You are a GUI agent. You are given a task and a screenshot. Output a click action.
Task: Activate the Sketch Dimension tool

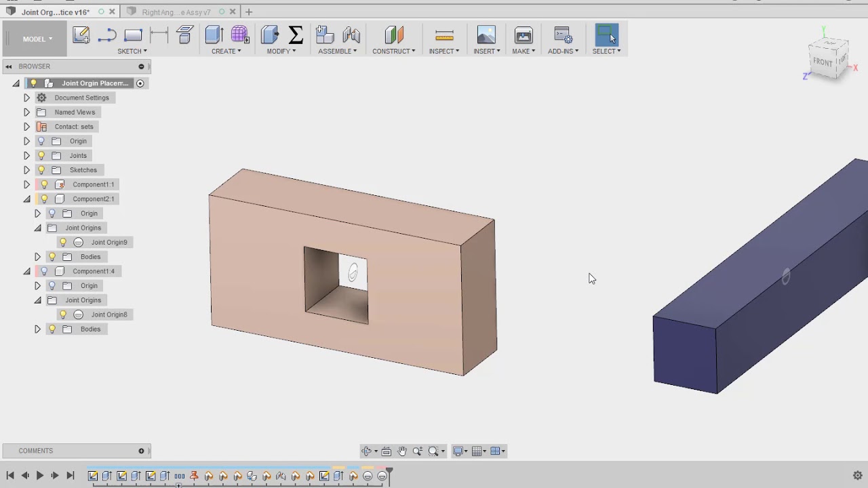click(159, 35)
